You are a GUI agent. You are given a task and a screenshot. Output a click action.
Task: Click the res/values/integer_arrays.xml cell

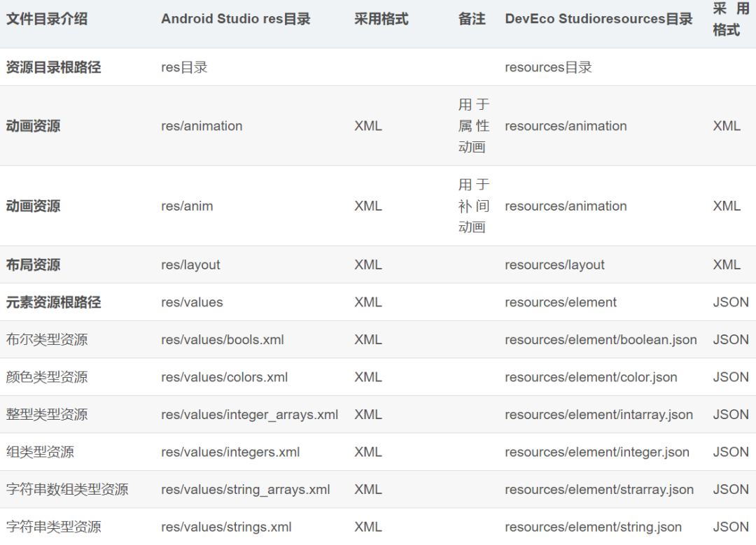click(x=249, y=414)
